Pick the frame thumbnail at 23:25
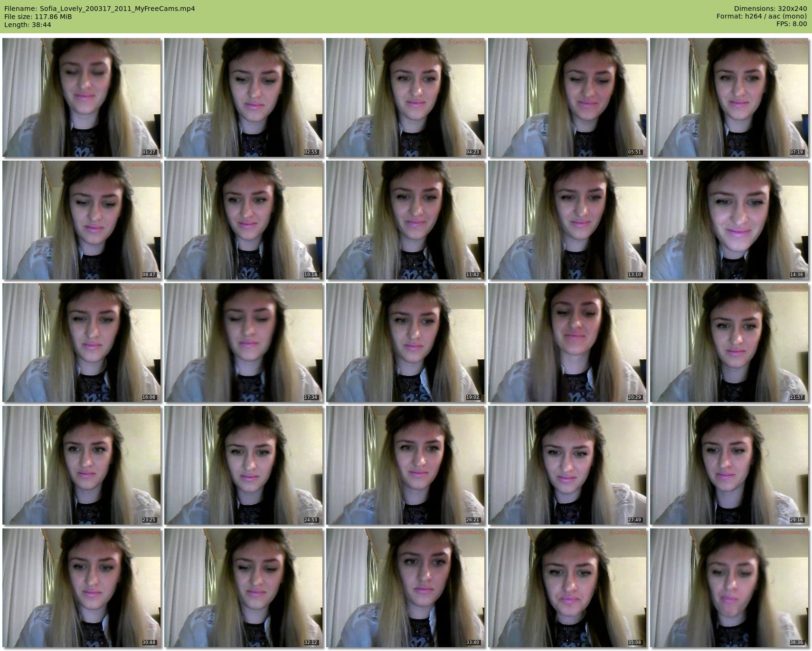Image resolution: width=812 pixels, height=651 pixels. point(82,465)
